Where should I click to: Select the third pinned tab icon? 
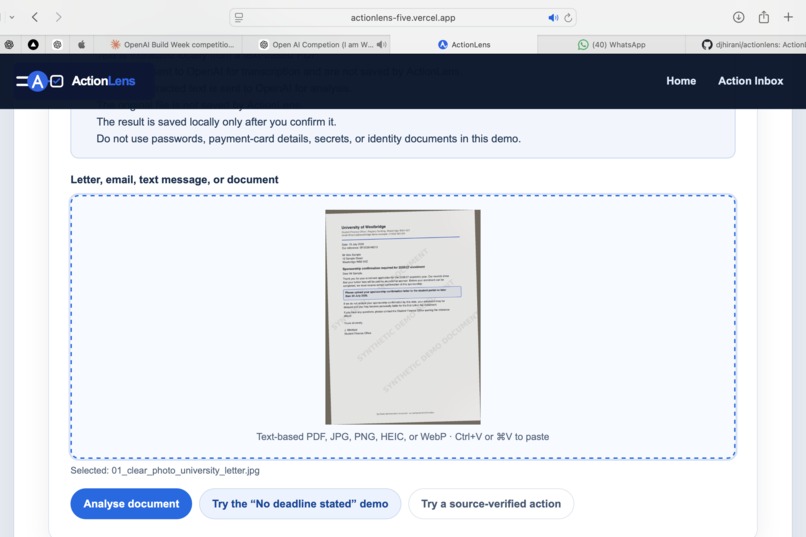[x=57, y=45]
